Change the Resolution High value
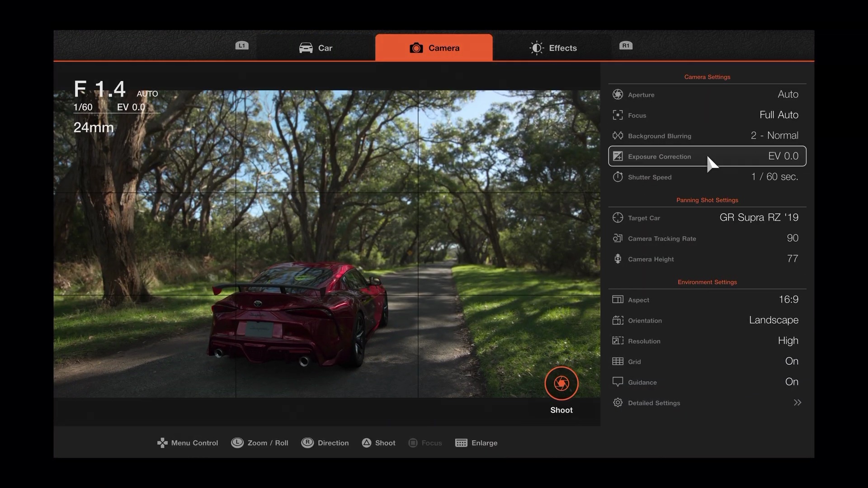The width and height of the screenshot is (868, 488). (x=788, y=341)
